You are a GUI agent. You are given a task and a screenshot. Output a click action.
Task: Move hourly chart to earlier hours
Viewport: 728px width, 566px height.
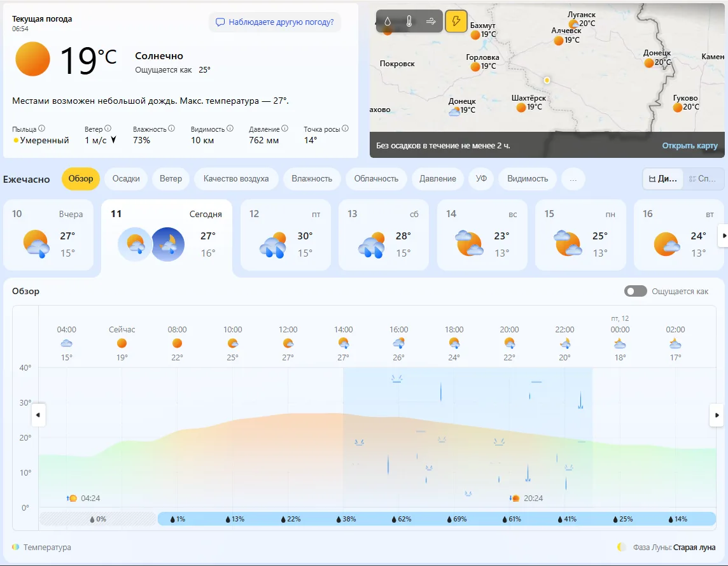pyautogui.click(x=38, y=415)
